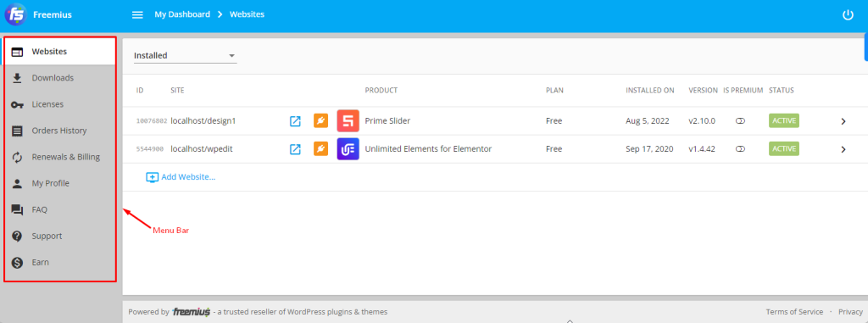Open the Privacy footer link

pos(850,312)
